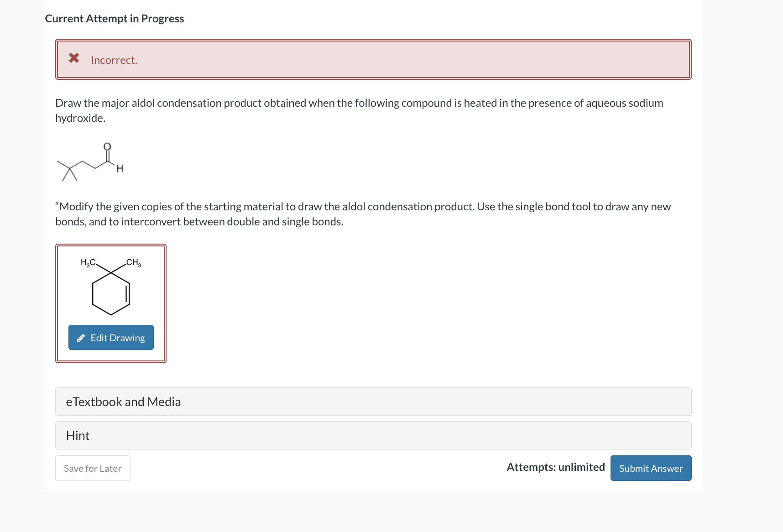Click the Attempts: unlimited label
This screenshot has width=783, height=532.
tap(556, 467)
